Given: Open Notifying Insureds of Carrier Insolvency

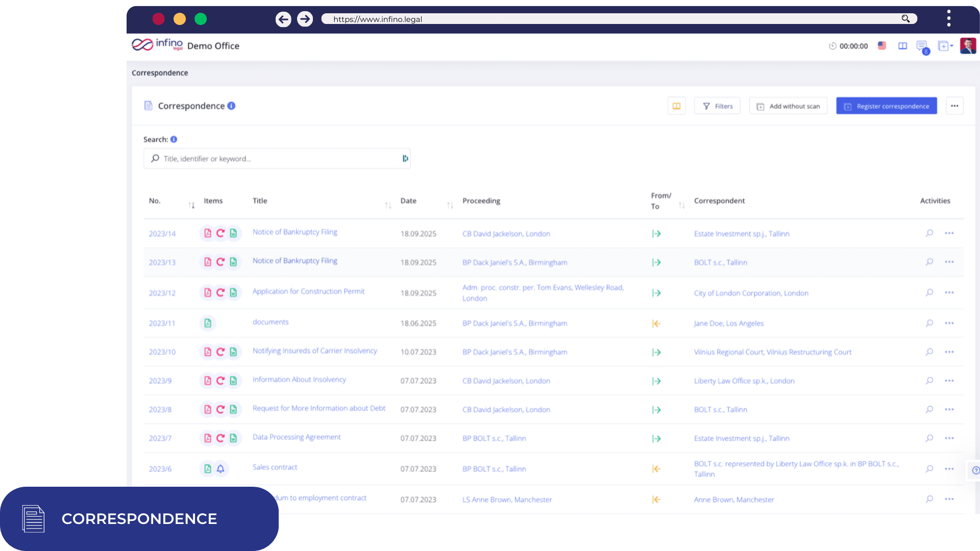Looking at the screenshot, I should pyautogui.click(x=314, y=351).
